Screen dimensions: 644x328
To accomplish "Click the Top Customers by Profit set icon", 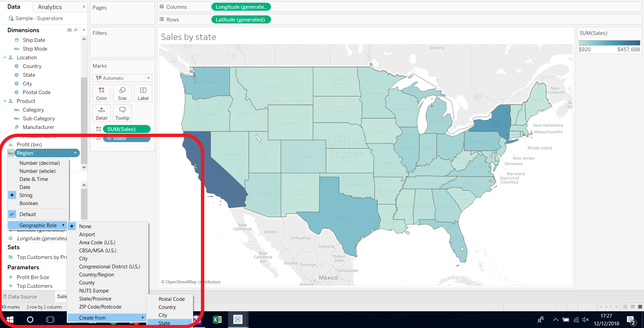I will [x=11, y=257].
